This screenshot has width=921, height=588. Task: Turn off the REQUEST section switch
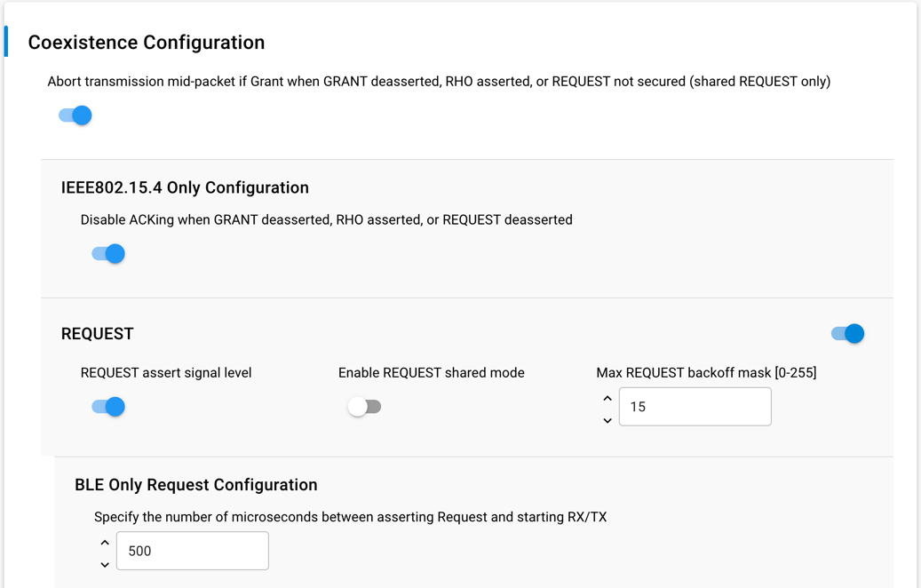click(x=847, y=334)
